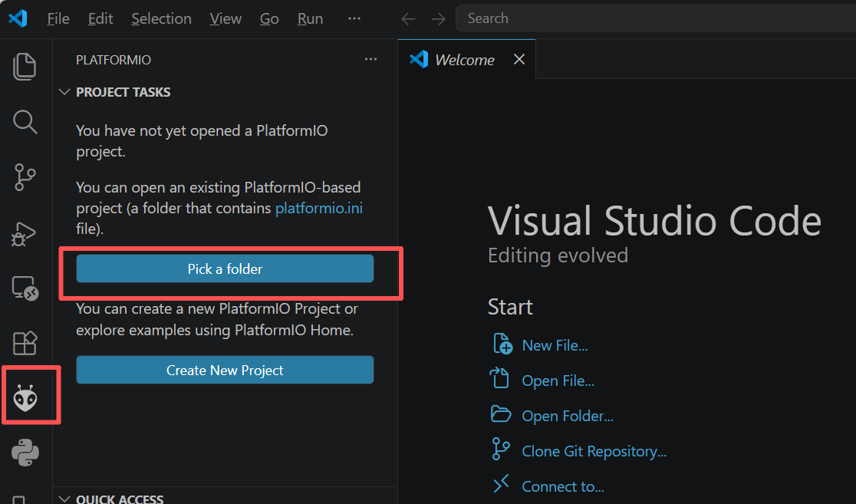This screenshot has width=856, height=504.
Task: Open the Extensions view icon
Action: 25,343
